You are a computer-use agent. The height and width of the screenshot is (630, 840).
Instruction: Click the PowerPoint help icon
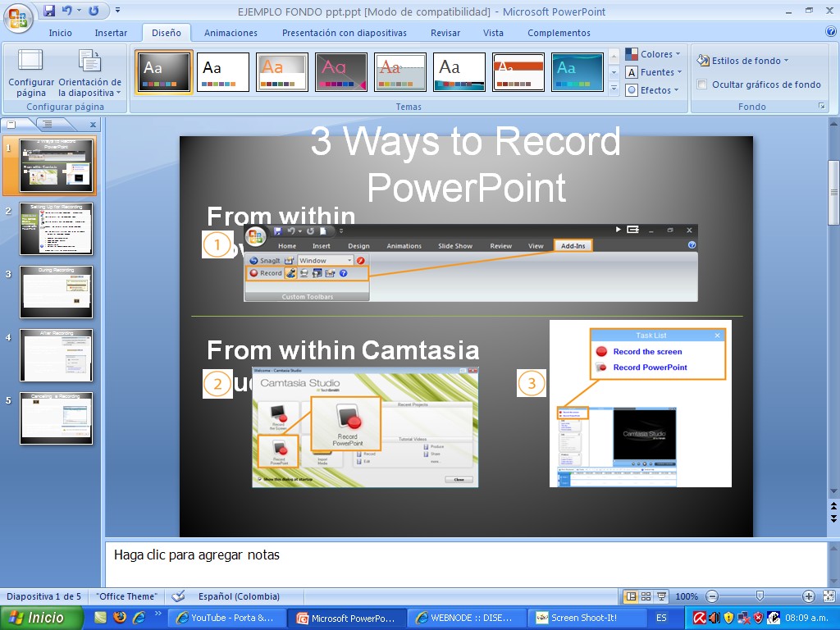click(x=831, y=32)
